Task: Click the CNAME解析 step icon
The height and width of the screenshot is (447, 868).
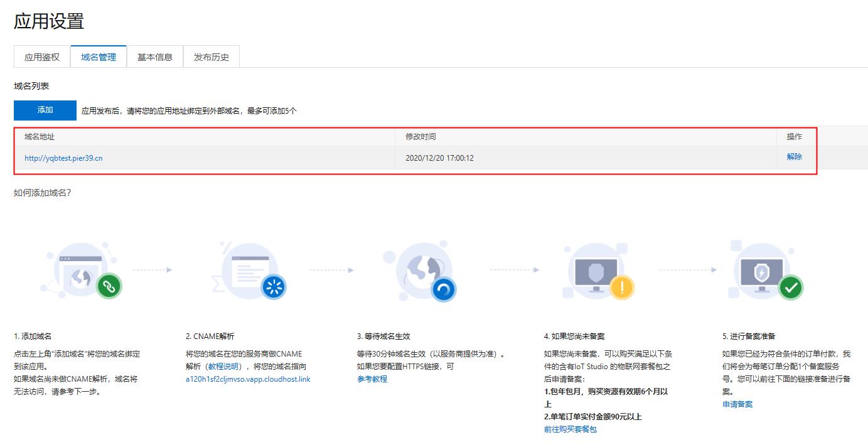Action: tap(251, 270)
